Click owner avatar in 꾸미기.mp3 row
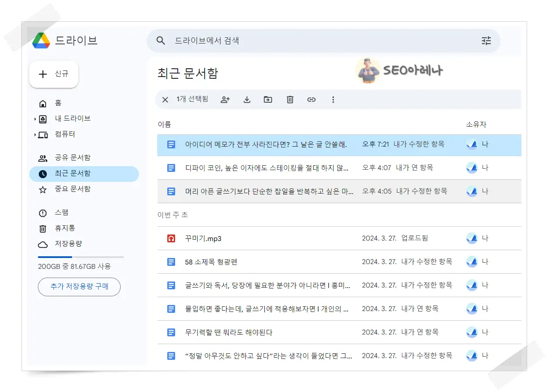548x392 pixels. click(472, 238)
